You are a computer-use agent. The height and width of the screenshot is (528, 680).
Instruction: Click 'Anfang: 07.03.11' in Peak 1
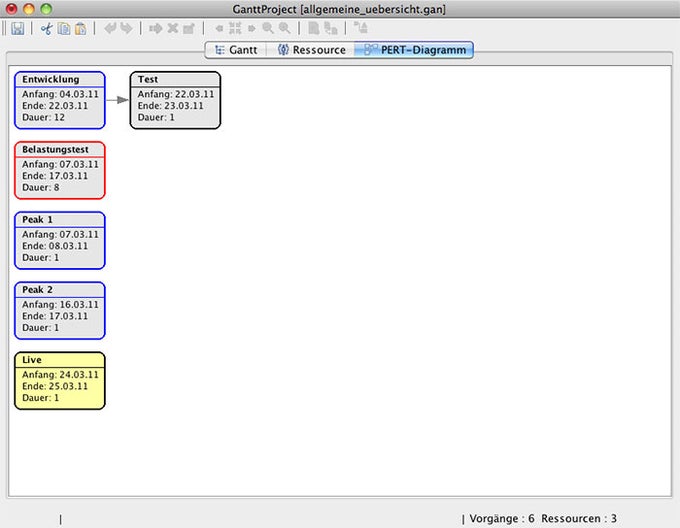[x=60, y=235]
